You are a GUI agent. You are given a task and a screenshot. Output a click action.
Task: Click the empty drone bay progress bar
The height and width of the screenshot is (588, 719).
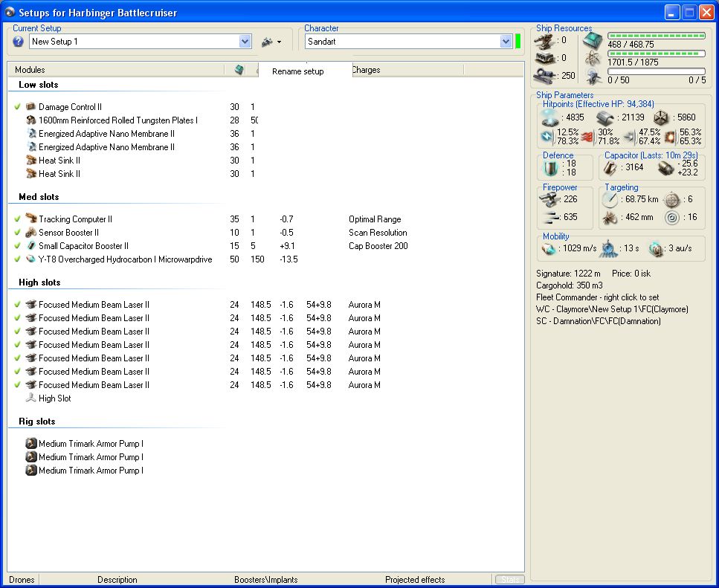point(657,71)
